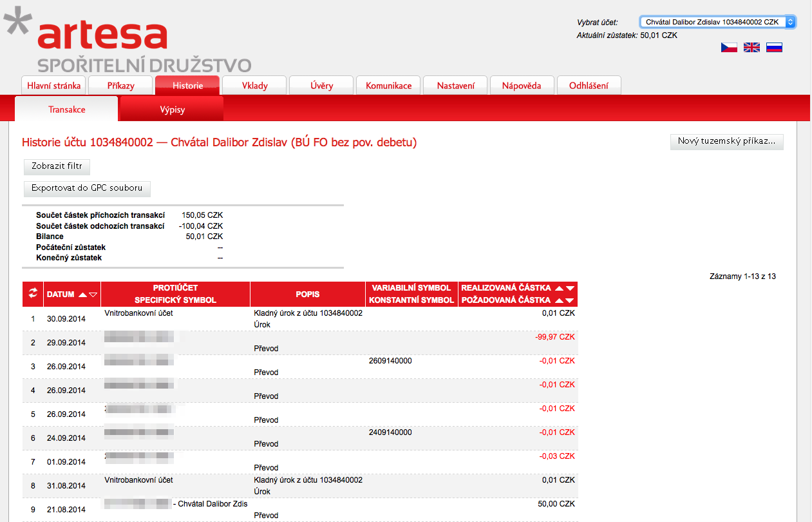The height and width of the screenshot is (522, 812).
Task: Click Kladný úrok text in row 1
Action: coord(308,313)
